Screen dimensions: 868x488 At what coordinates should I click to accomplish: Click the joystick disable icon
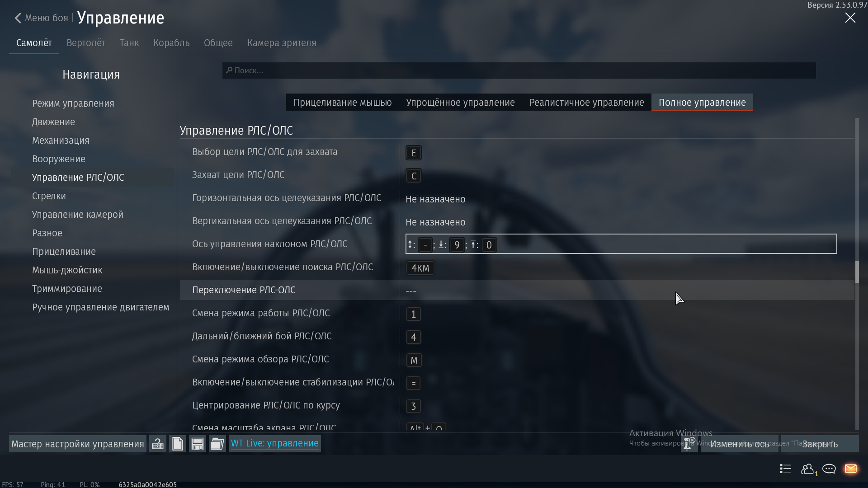point(689,444)
